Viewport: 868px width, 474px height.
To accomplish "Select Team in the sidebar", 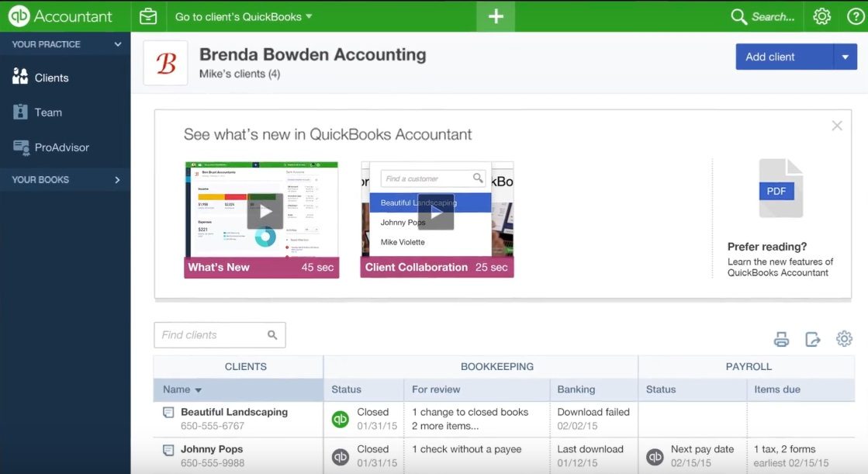I will (x=48, y=112).
